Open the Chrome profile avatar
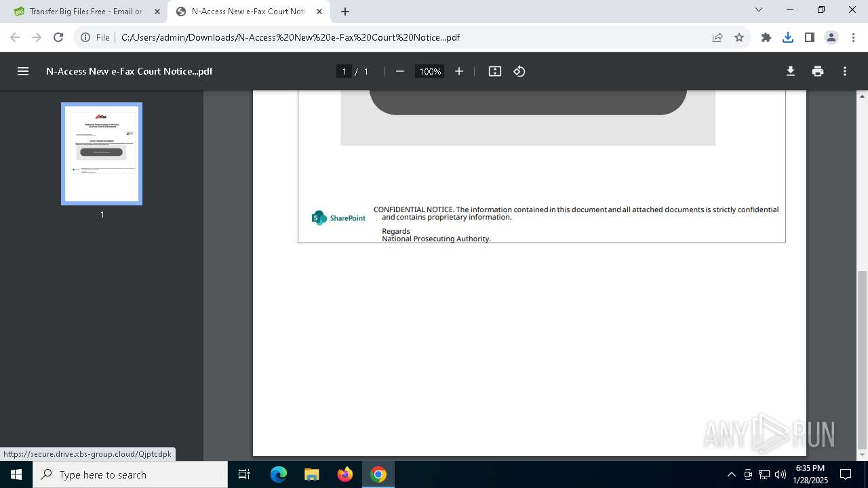The image size is (868, 488). click(x=831, y=37)
